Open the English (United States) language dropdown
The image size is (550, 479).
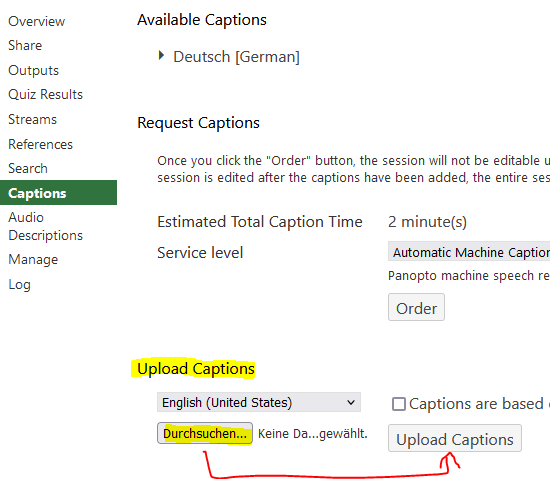[x=259, y=402]
